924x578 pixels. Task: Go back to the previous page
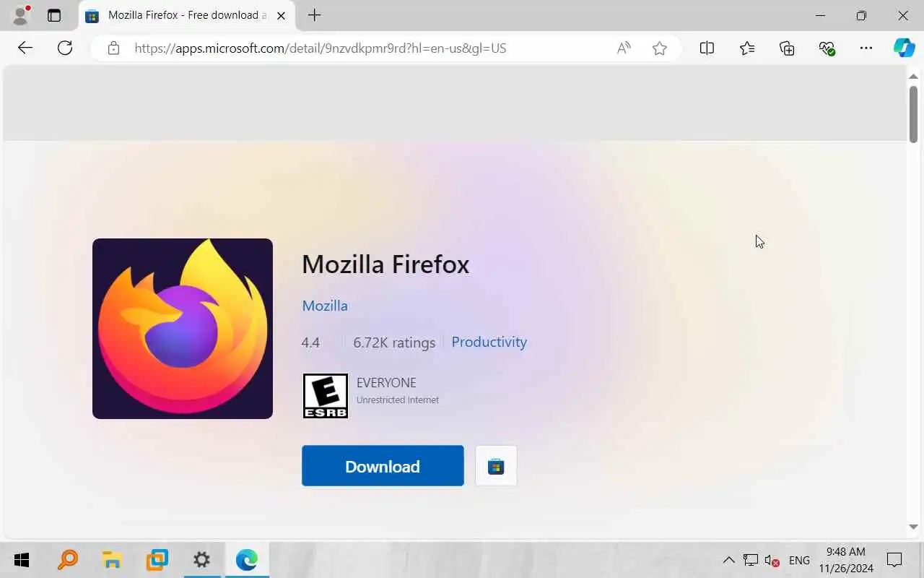coord(25,48)
